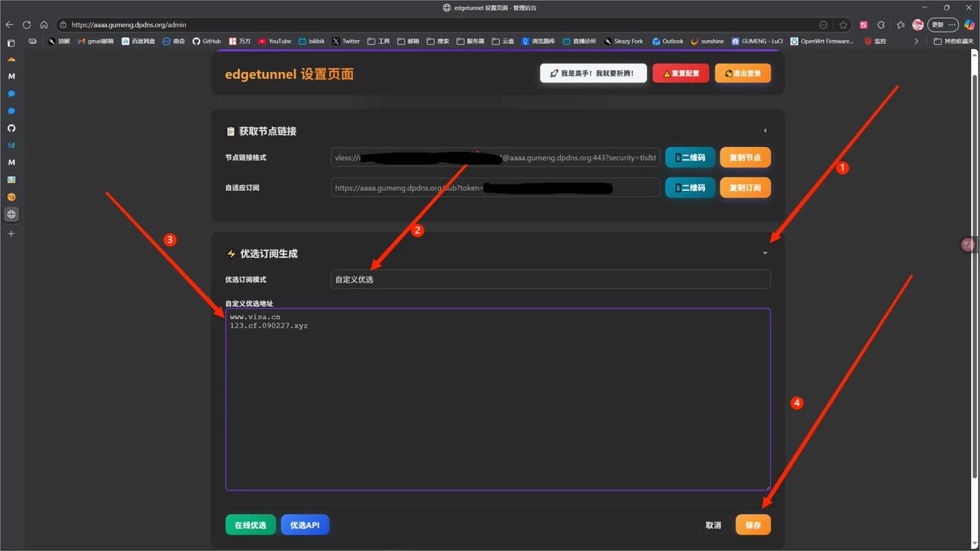The image size is (980, 551).
Task: Open the 其他收藏夹 folder
Action: click(x=954, y=41)
